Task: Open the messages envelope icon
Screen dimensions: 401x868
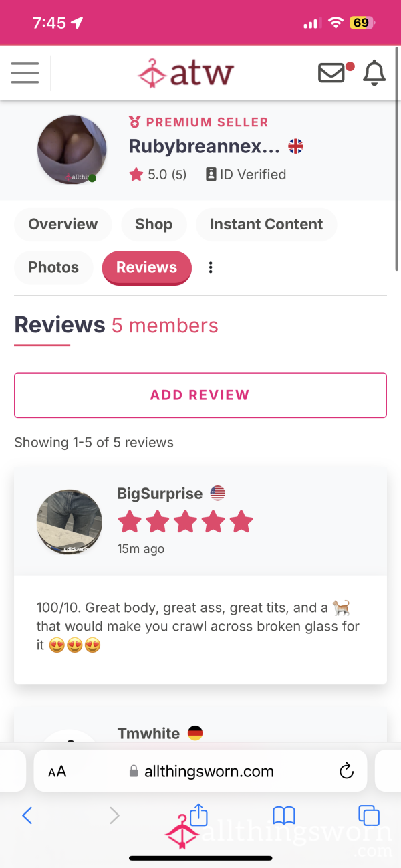Action: [331, 73]
